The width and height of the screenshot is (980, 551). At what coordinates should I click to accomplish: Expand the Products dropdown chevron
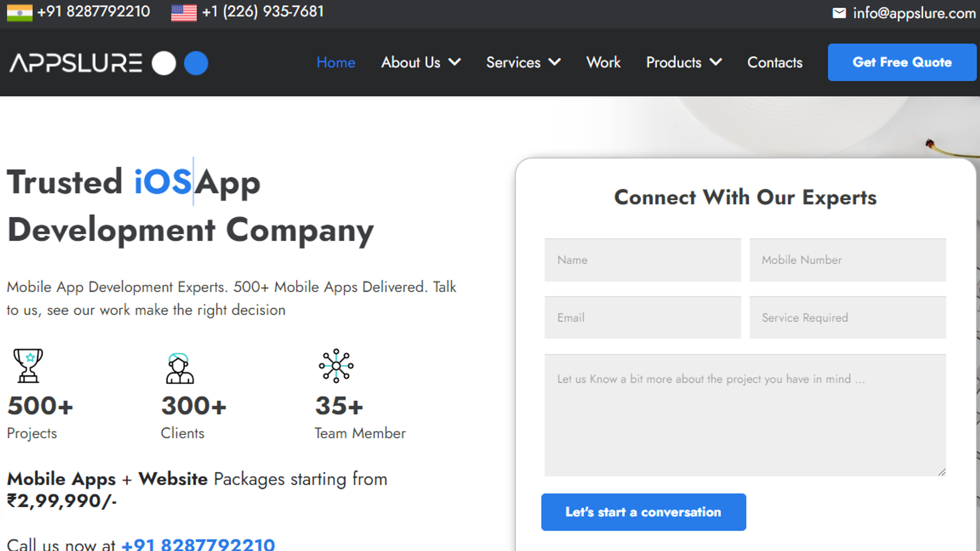(716, 62)
